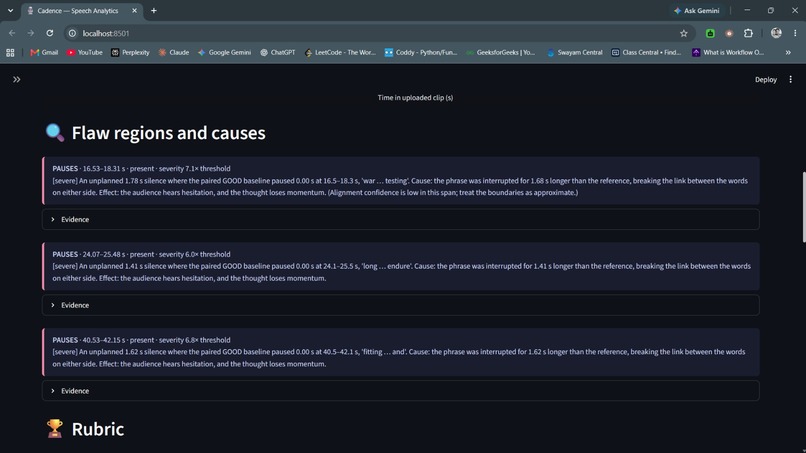This screenshot has height=453, width=806.
Task: Open the LeetCode bookmark
Action: pyautogui.click(x=340, y=52)
